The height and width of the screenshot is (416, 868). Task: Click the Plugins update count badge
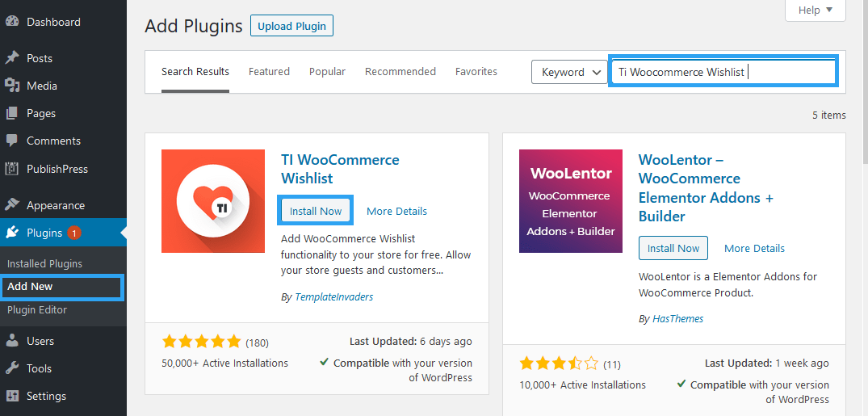coord(74,233)
